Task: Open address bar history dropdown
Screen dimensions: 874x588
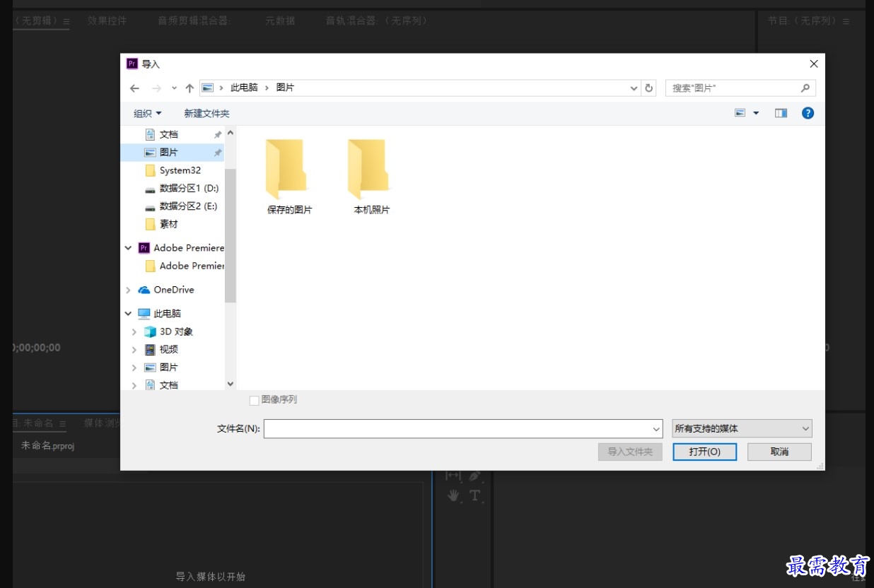Action: (x=634, y=88)
